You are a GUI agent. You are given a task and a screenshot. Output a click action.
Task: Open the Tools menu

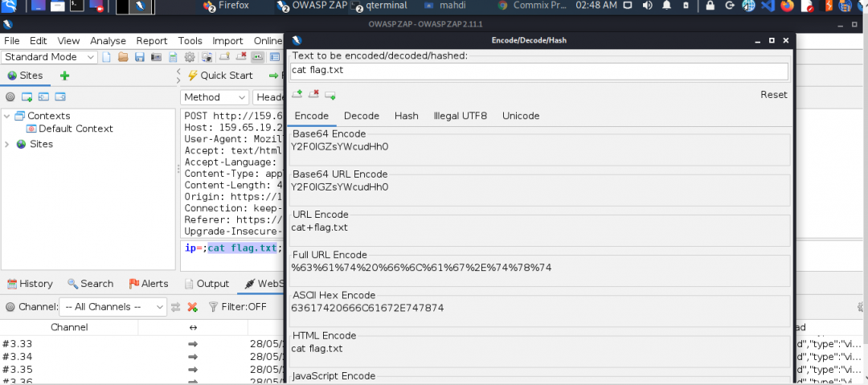pos(190,41)
